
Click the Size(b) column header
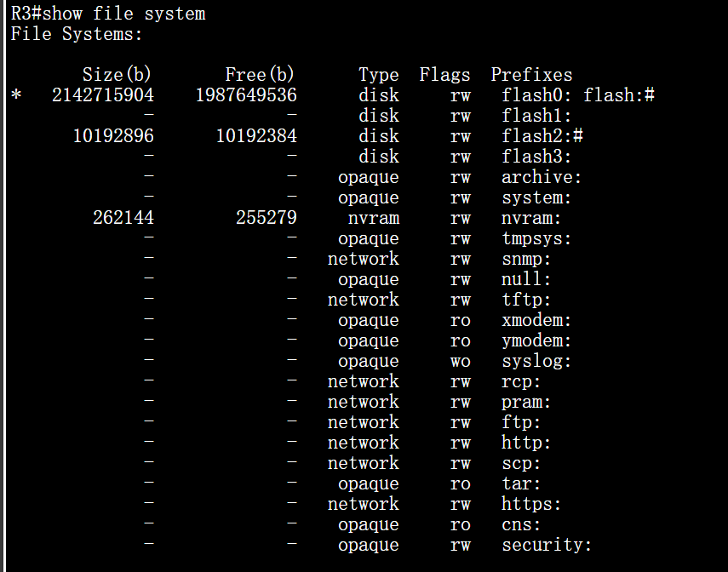coord(117,74)
